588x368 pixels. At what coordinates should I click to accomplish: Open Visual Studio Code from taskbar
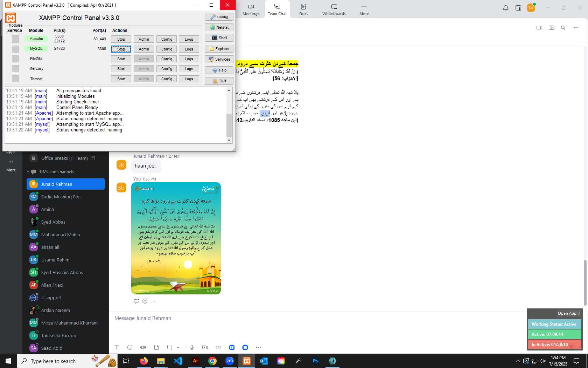tap(178, 361)
